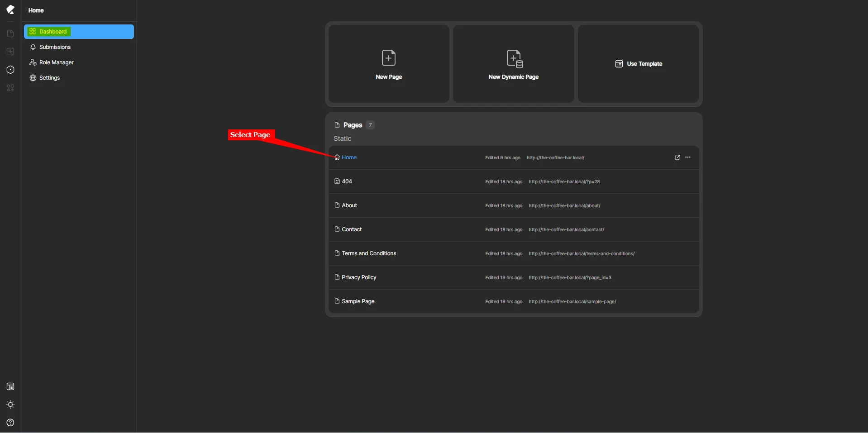This screenshot has width=868, height=433.
Task: Click the URL ending ?page_id=3
Action: click(x=570, y=278)
